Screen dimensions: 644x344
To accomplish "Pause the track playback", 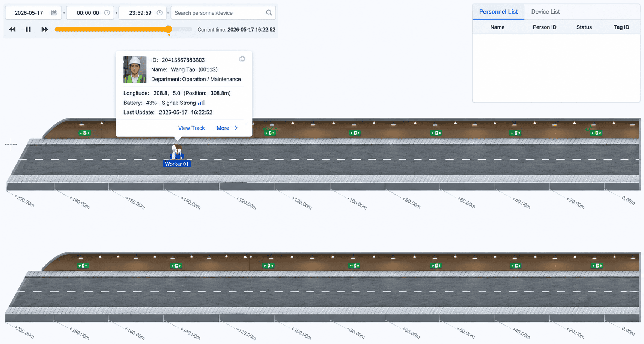I will (x=28, y=29).
